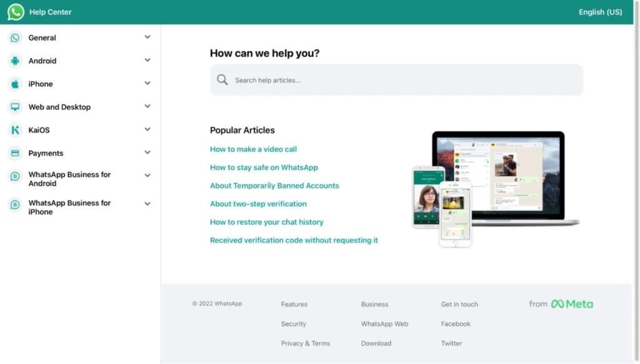The image size is (640, 364).
Task: Click the Android robot icon
Action: point(15,61)
